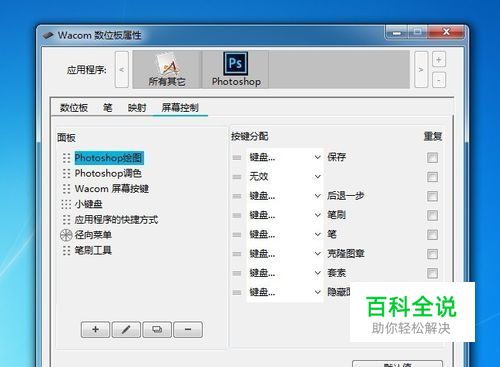Open key dropdown for 隐藏 row
Screen dimensions: 500x367
[285, 293]
